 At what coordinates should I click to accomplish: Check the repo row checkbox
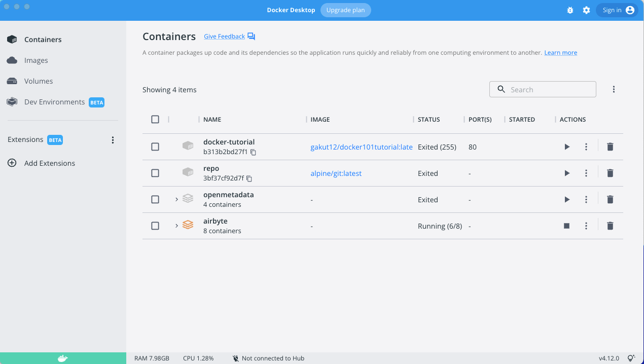(155, 173)
